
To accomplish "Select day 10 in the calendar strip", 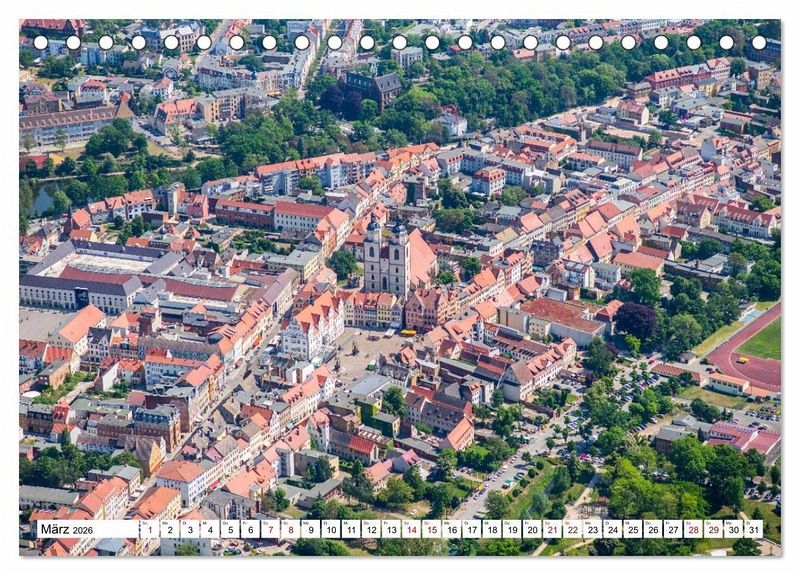I will click(331, 529).
